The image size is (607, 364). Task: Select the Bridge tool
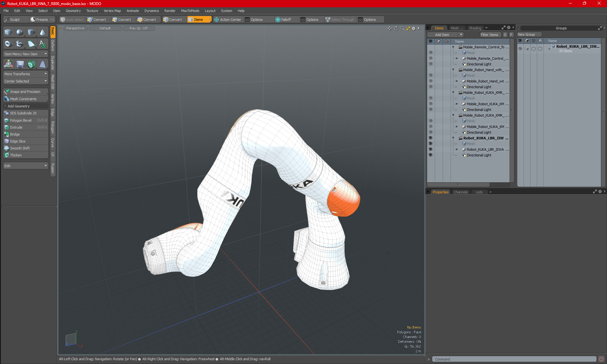(x=26, y=134)
